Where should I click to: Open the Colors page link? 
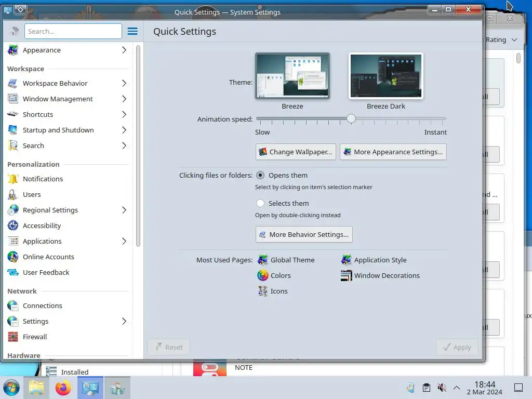point(281,275)
